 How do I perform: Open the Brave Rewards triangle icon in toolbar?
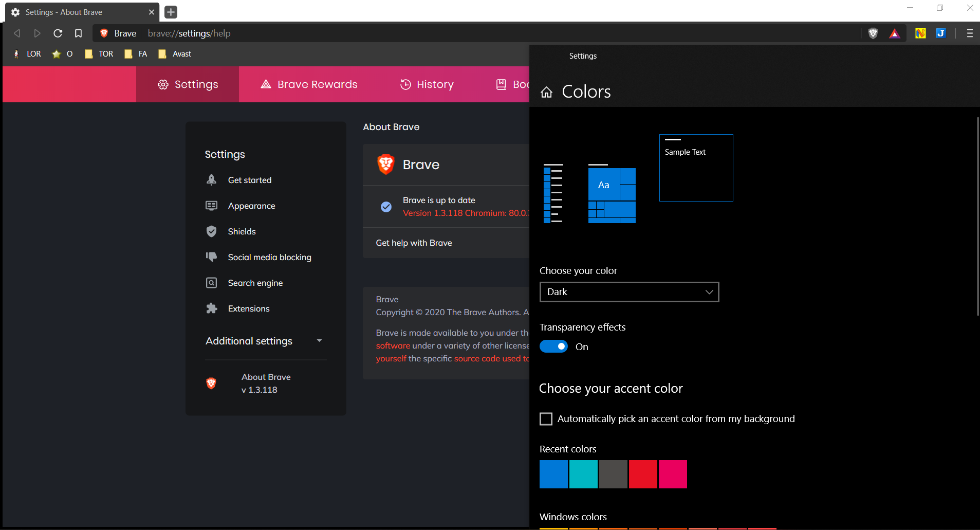pyautogui.click(x=895, y=33)
